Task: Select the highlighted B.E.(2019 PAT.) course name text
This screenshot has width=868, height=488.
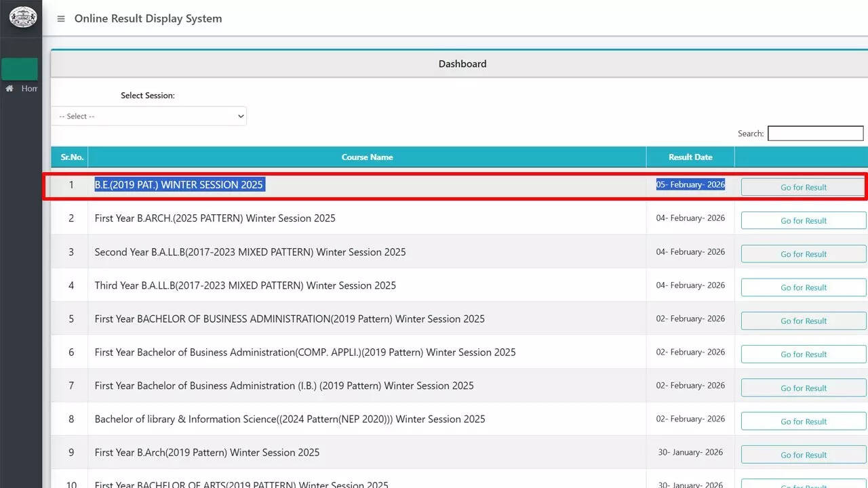Action: (178, 185)
